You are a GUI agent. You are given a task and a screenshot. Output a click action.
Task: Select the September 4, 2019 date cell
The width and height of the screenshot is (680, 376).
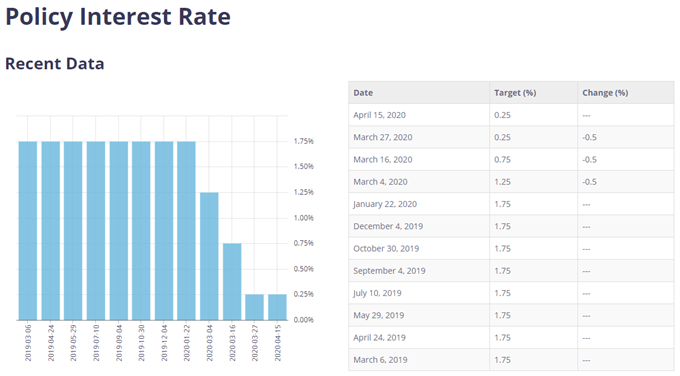tap(419, 271)
